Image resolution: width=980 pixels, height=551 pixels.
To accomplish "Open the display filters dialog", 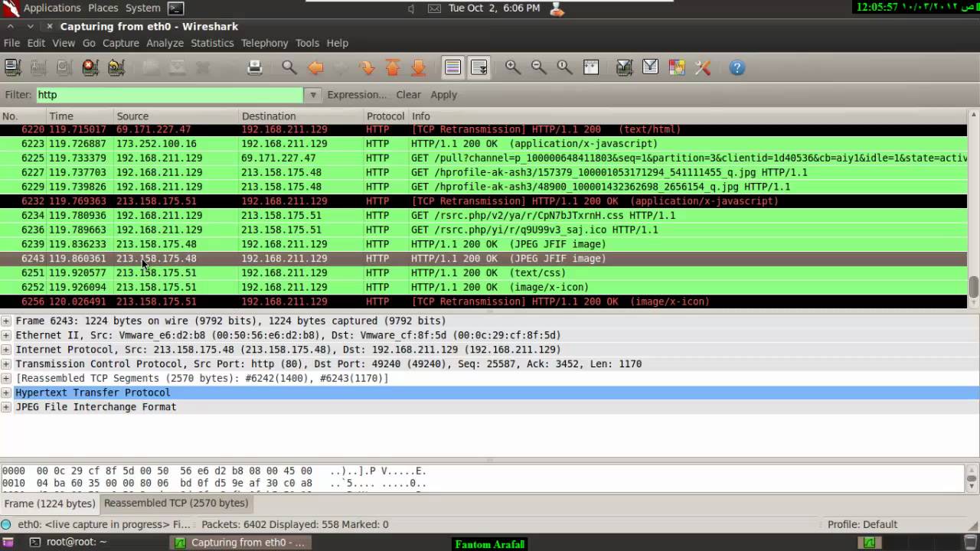I will [651, 67].
